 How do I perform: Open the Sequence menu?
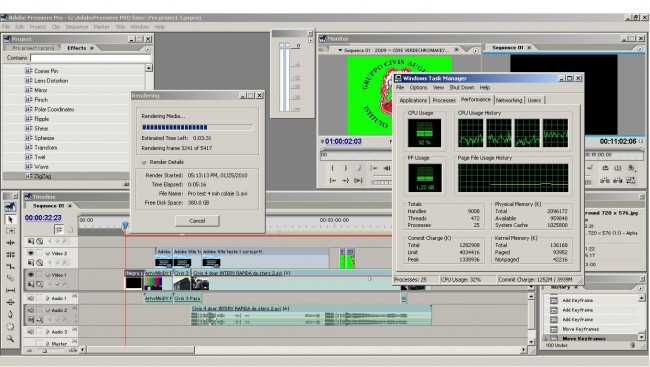point(77,27)
